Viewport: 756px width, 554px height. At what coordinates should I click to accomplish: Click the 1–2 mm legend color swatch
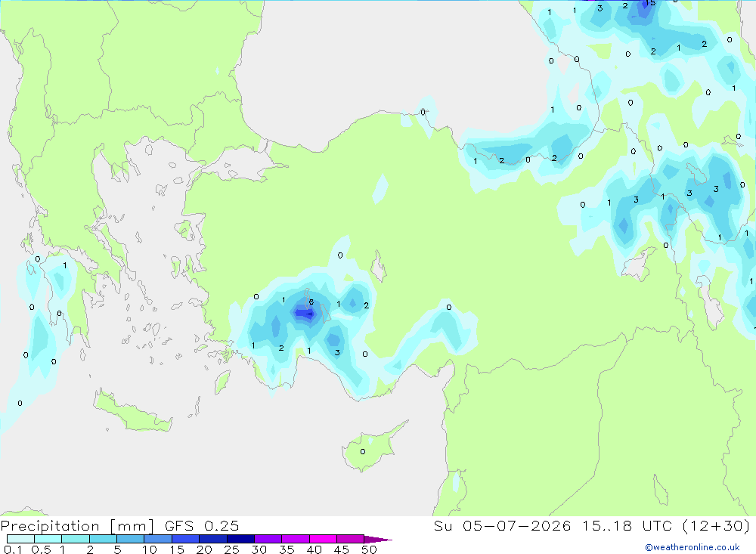76,539
